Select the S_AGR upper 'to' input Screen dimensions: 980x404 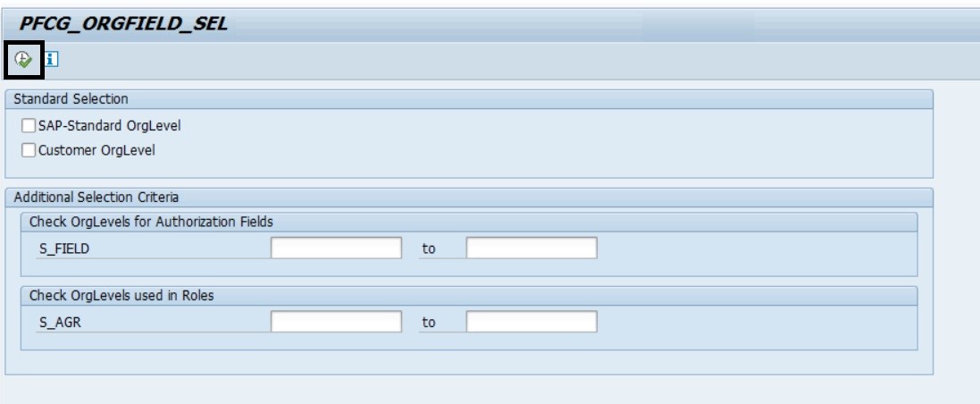(531, 320)
